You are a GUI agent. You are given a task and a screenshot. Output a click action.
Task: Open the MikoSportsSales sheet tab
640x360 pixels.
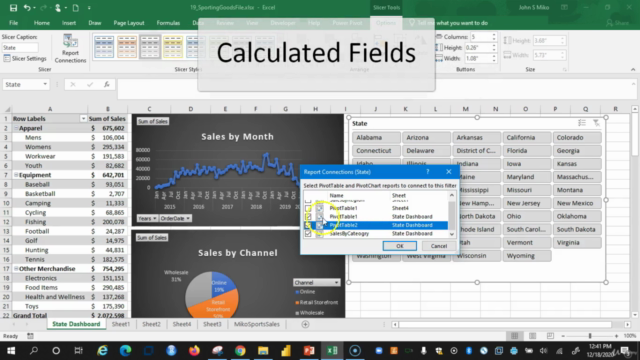click(257, 324)
